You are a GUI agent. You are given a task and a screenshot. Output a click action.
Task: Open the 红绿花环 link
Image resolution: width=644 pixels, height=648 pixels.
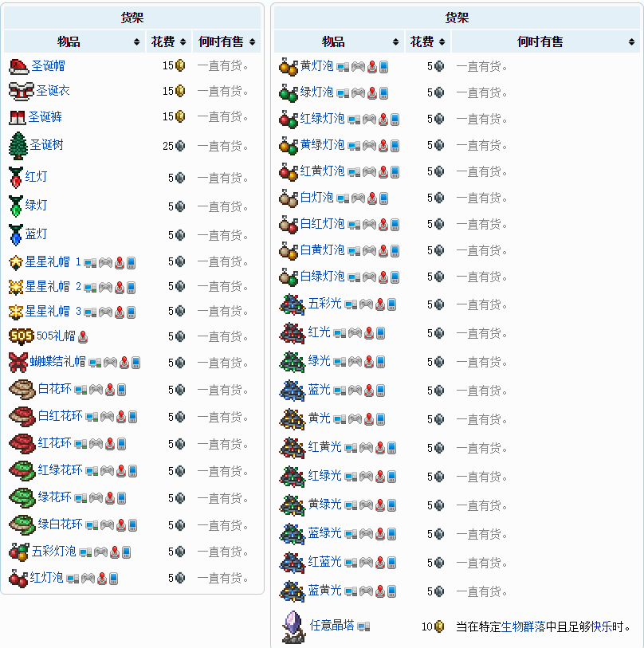(x=60, y=470)
